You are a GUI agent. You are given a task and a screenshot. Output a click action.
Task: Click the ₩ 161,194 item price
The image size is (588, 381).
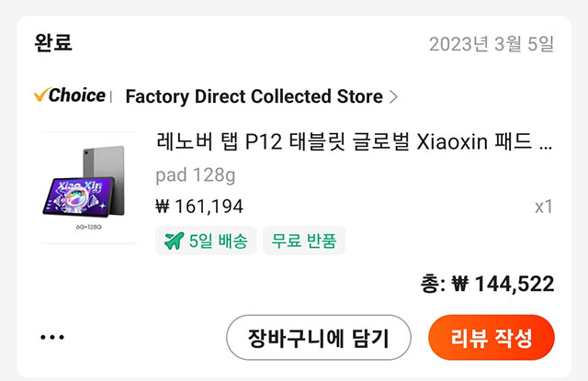pyautogui.click(x=199, y=207)
